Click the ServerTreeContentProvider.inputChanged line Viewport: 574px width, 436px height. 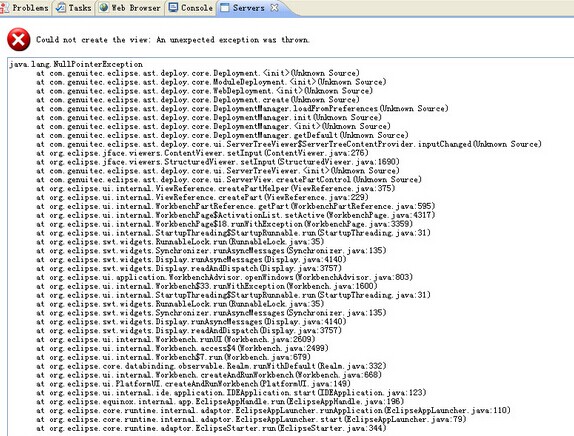click(289, 144)
